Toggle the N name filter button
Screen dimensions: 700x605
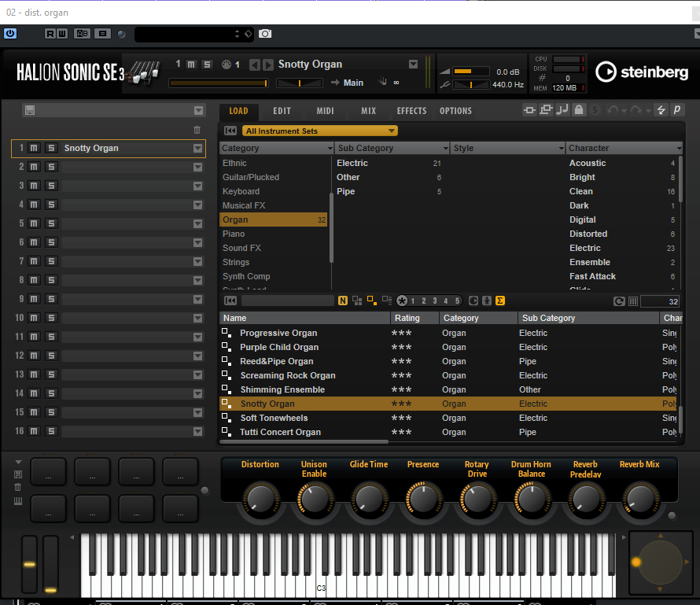pos(343,301)
